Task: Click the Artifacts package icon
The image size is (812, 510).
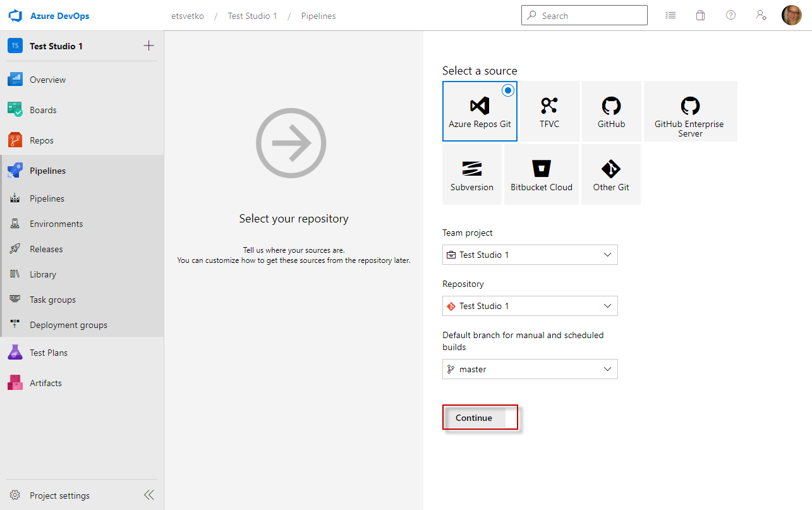Action: 15,383
